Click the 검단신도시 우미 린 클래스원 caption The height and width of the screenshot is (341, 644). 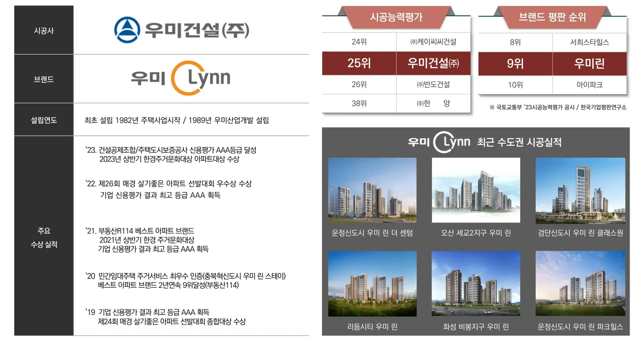click(x=580, y=233)
